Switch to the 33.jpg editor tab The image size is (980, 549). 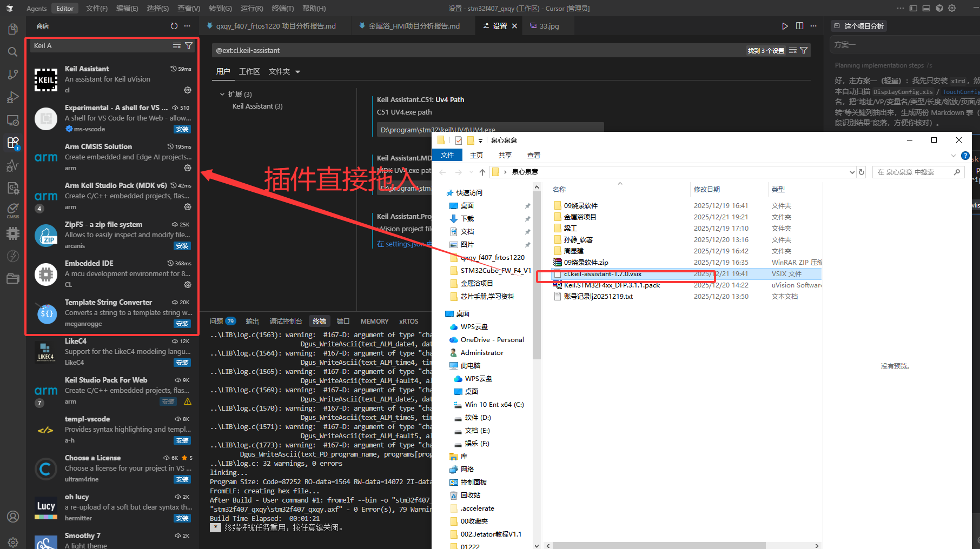549,26
